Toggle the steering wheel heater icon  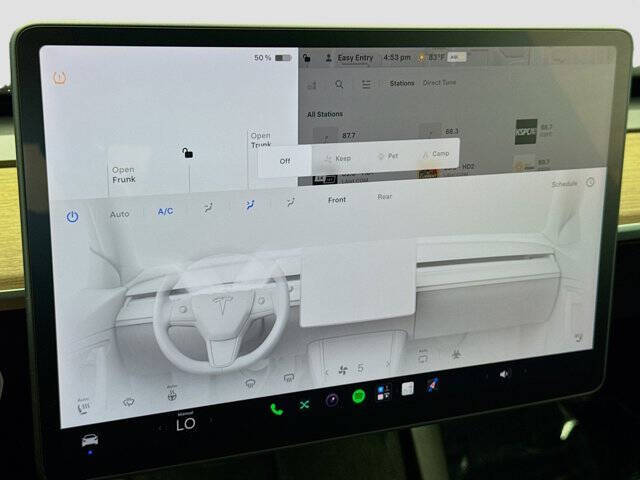[x=172, y=393]
